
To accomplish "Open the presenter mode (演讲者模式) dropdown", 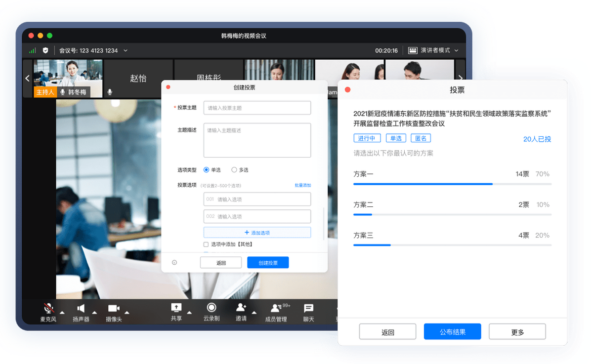I will click(433, 50).
